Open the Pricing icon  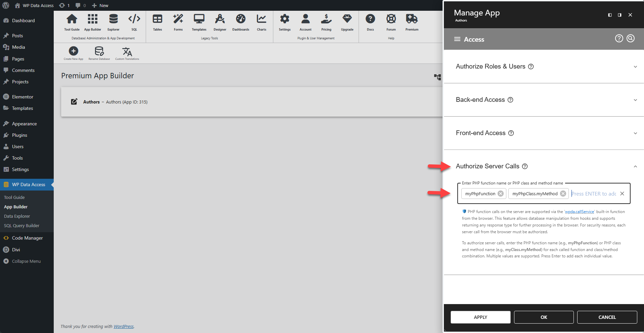326,22
